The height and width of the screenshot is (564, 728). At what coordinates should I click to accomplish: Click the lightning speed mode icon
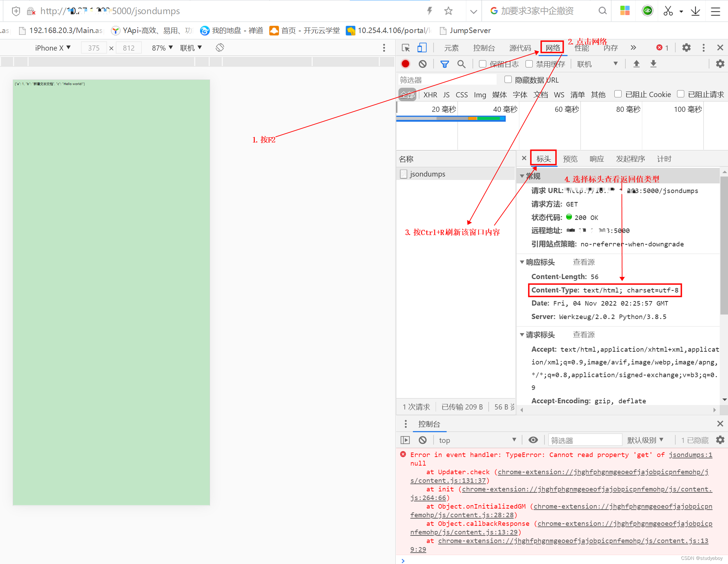[x=429, y=11]
